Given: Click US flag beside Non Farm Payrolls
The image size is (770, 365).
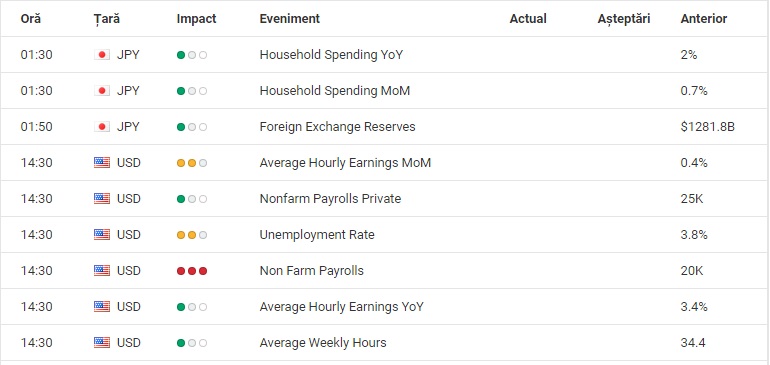Looking at the screenshot, I should (102, 271).
